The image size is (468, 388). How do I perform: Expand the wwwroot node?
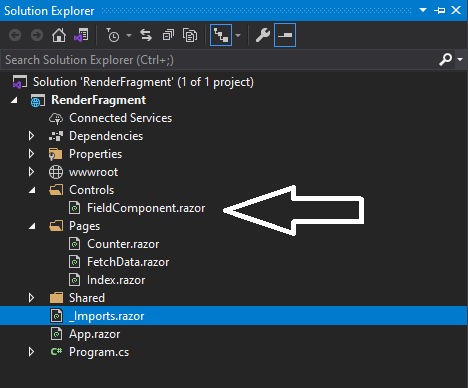pos(31,172)
